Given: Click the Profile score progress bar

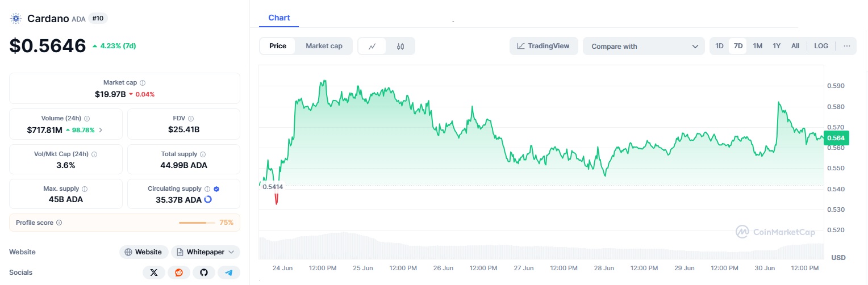Looking at the screenshot, I should click(193, 223).
